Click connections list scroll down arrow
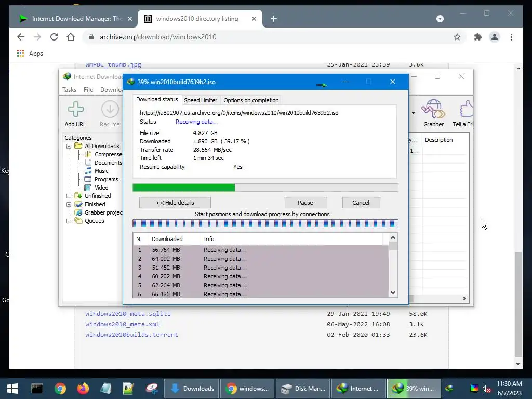This screenshot has width=532, height=399. [x=393, y=293]
